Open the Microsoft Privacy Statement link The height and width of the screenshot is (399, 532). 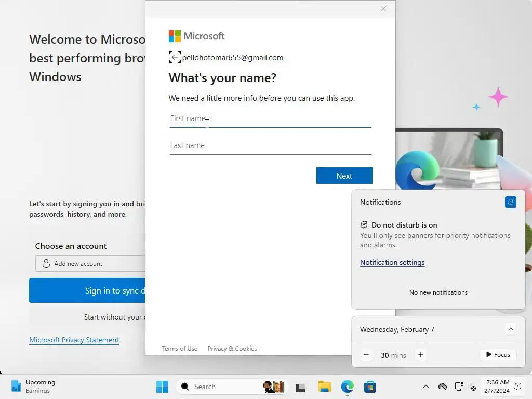tap(74, 340)
